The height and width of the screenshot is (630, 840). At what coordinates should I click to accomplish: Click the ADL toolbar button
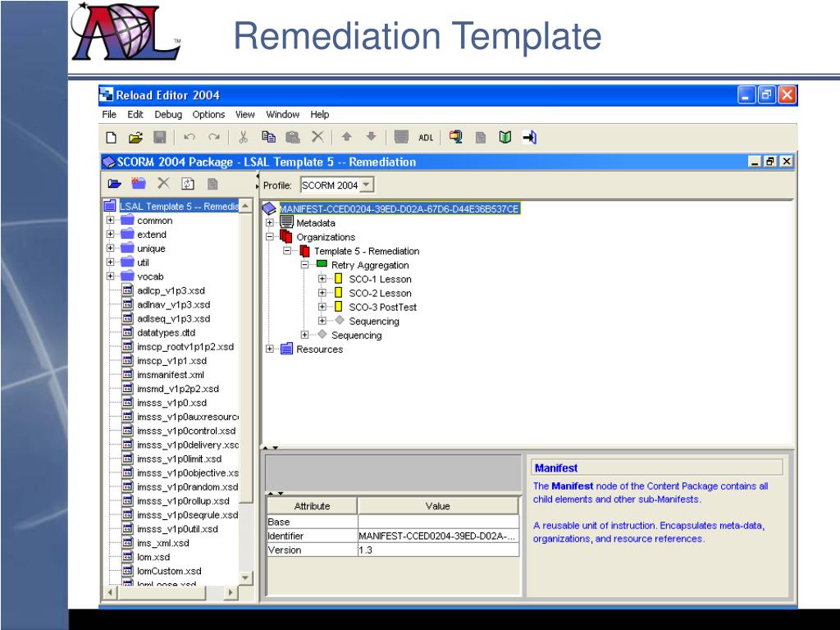tap(426, 138)
